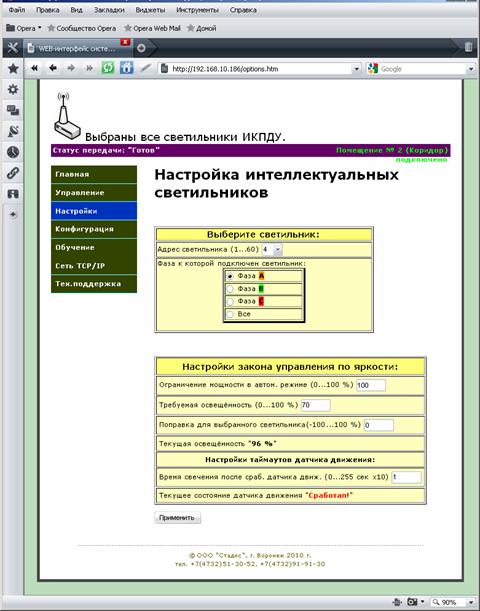Click the camera icon in status bar
The width and height of the screenshot is (480, 611).
(412, 602)
